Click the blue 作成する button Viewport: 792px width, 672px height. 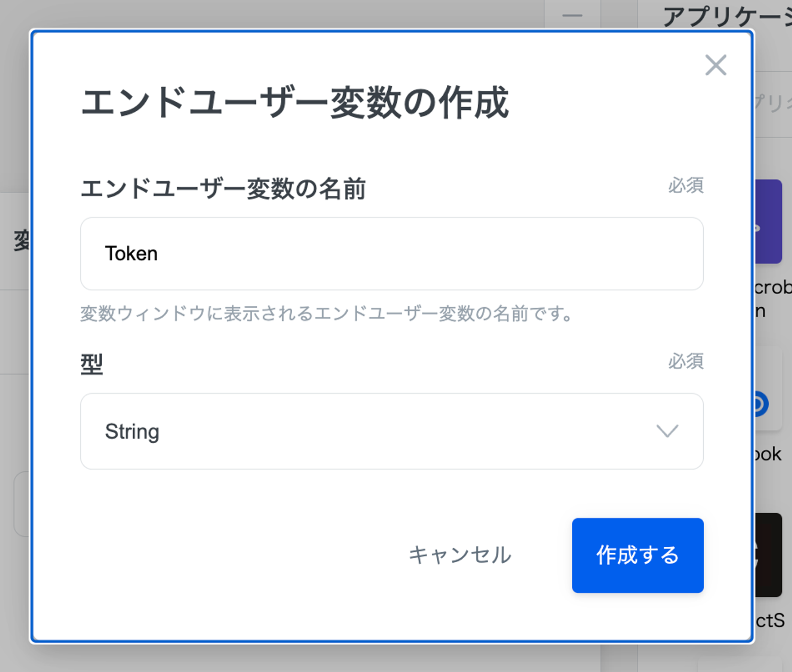638,555
